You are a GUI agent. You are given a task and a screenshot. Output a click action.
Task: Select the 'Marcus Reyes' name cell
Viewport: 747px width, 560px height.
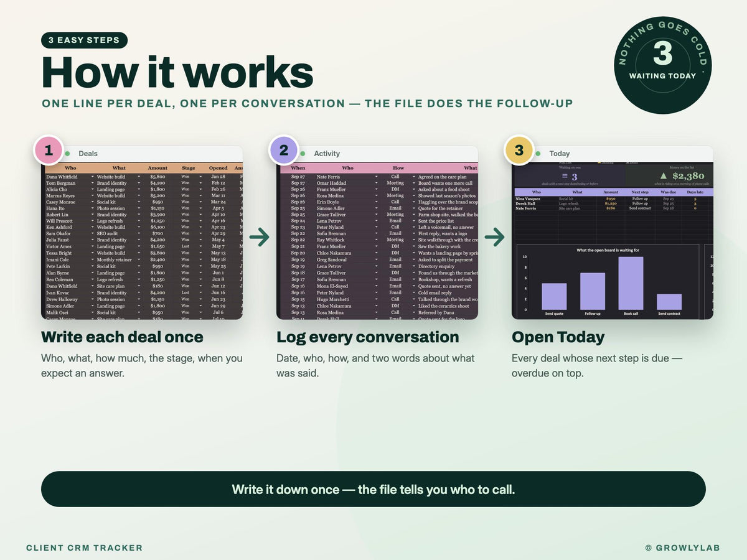[60, 196]
